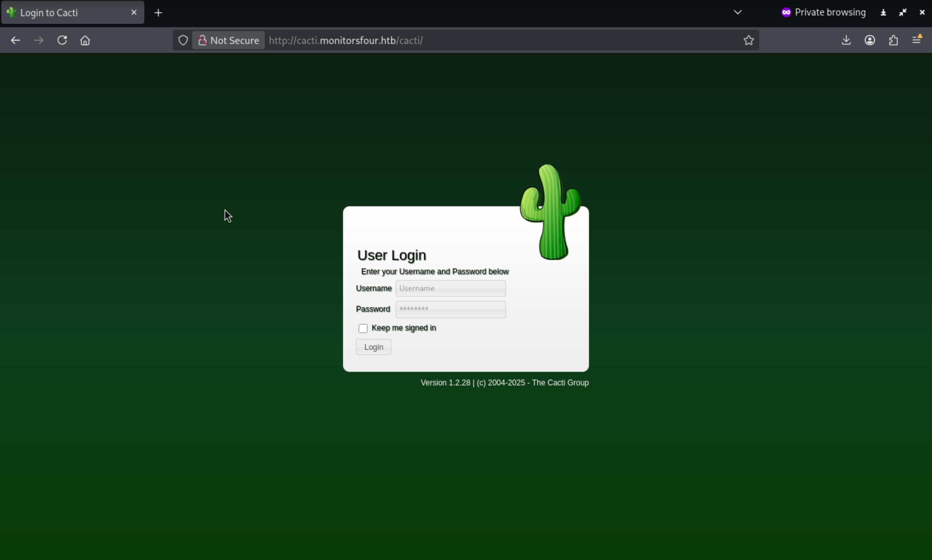Open the tracking protection shield icon

183,40
